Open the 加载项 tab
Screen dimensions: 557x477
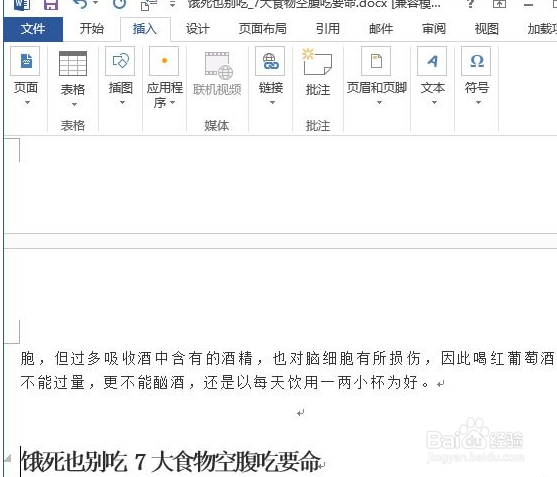click(x=542, y=29)
